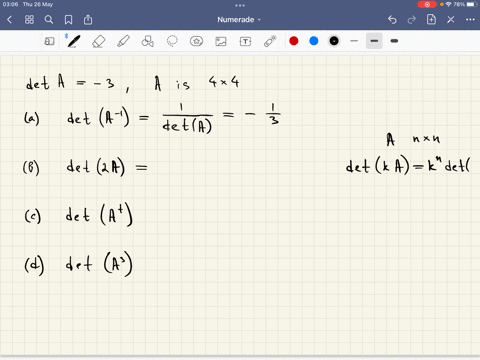Undo the last stroke

(392, 20)
